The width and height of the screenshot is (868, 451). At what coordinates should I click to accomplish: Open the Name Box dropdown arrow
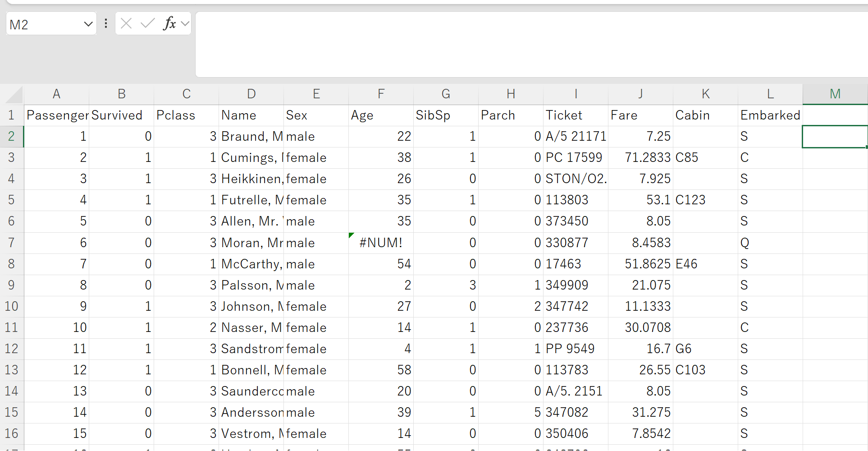[x=88, y=23]
